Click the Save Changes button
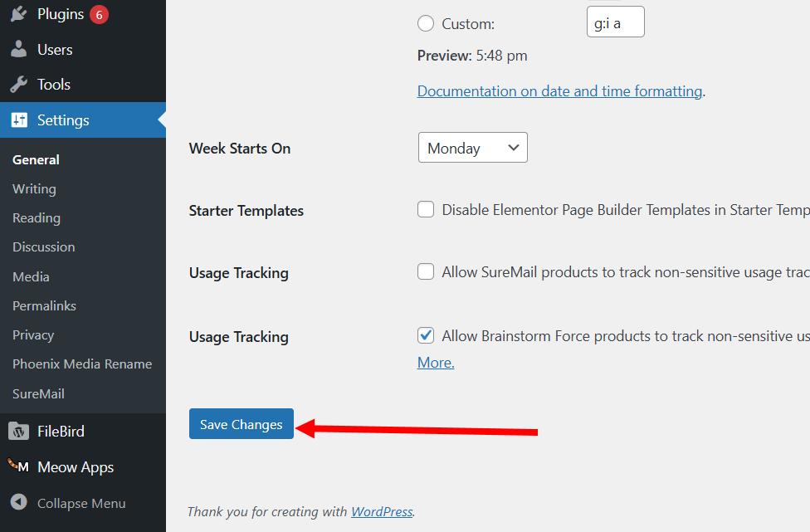The image size is (810, 532). point(242,423)
